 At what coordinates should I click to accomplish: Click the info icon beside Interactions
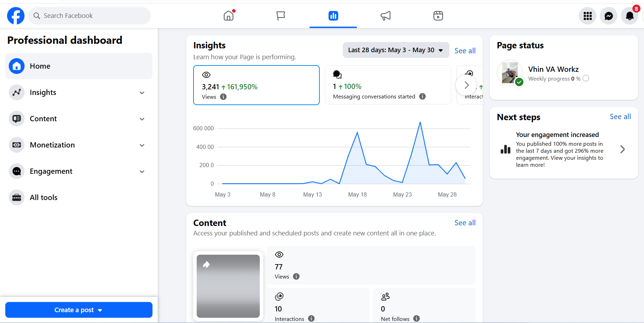(x=311, y=318)
